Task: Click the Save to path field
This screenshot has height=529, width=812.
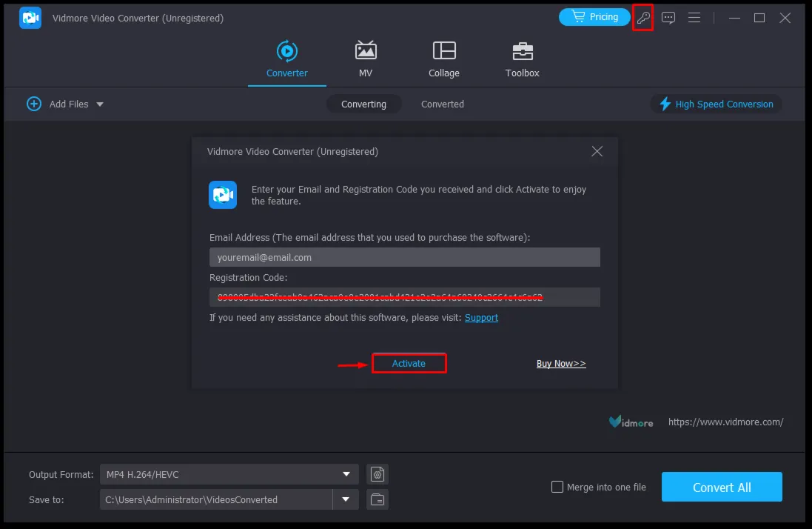Action: click(x=216, y=499)
